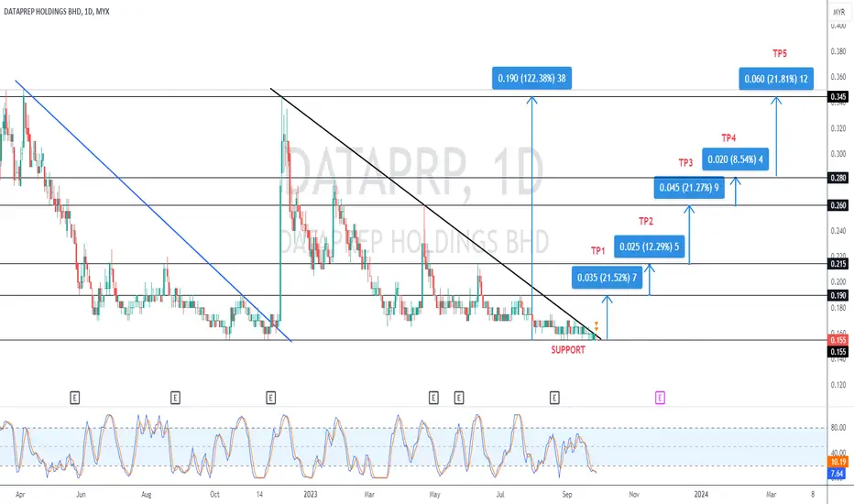Click the TP3 text annotation
The width and height of the screenshot is (854, 504).
[x=685, y=163]
